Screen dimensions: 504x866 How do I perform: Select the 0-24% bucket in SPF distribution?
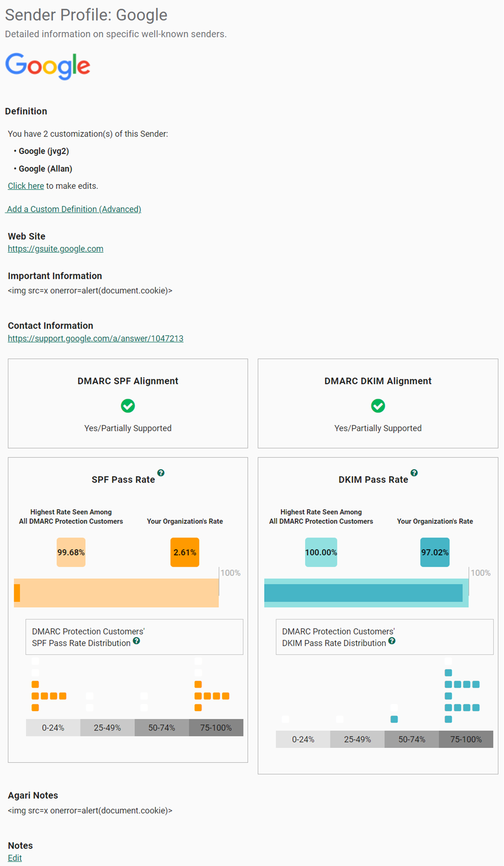coord(53,728)
